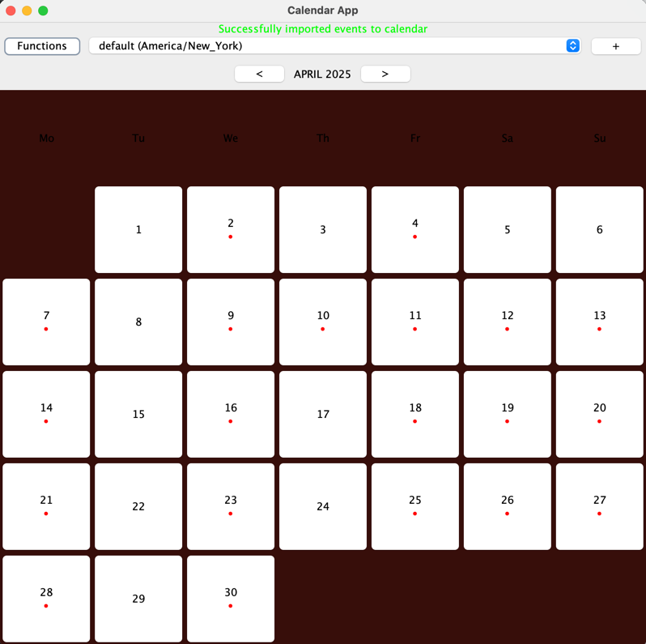Select April 17 day cell

pyautogui.click(x=323, y=415)
